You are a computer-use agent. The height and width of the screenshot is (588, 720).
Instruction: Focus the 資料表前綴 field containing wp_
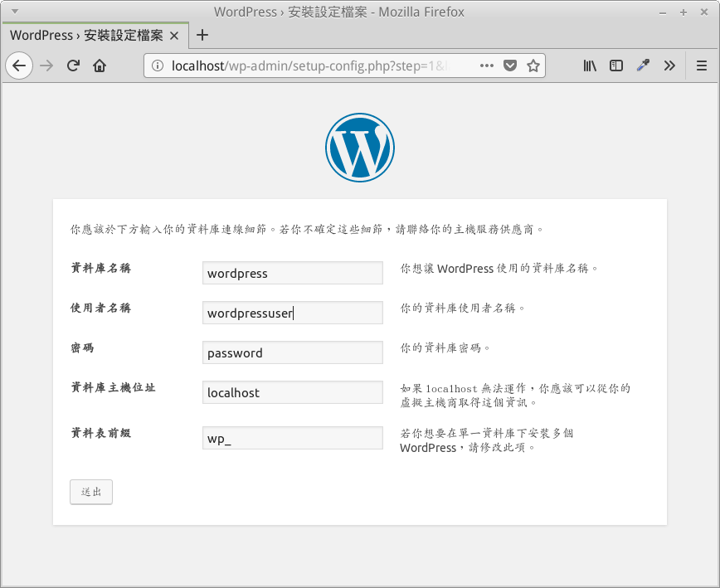[x=293, y=438]
